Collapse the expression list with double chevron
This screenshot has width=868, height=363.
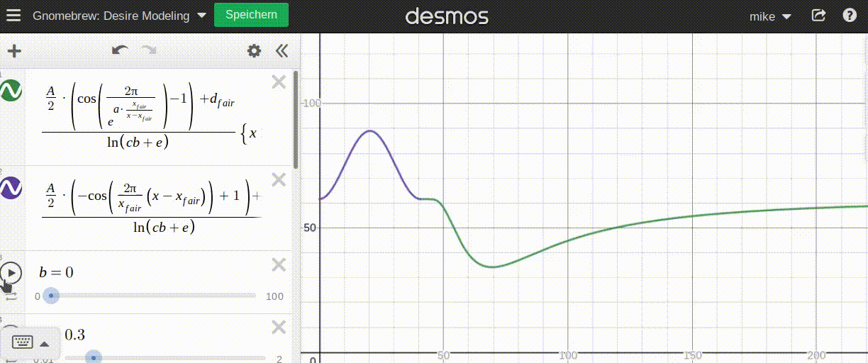pos(282,50)
